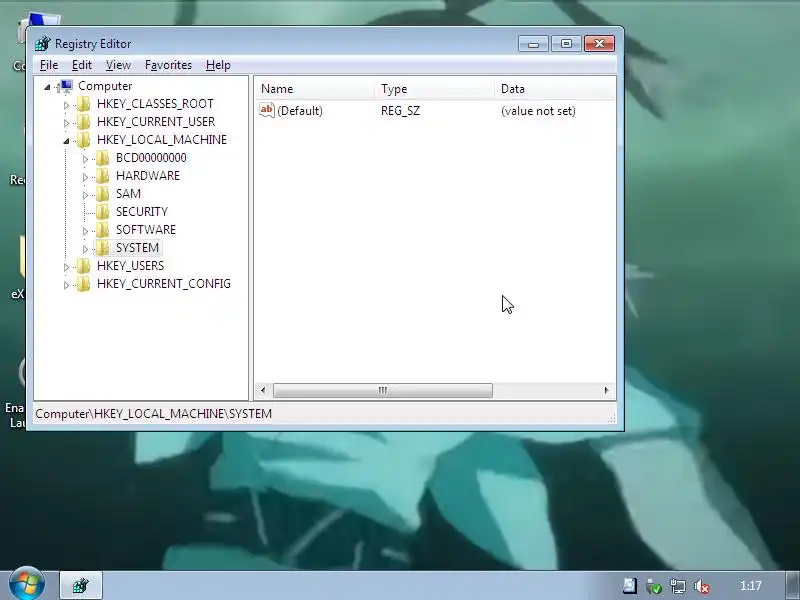Click Show Desktop button at taskbar end
This screenshot has height=600, width=800.
(792, 586)
